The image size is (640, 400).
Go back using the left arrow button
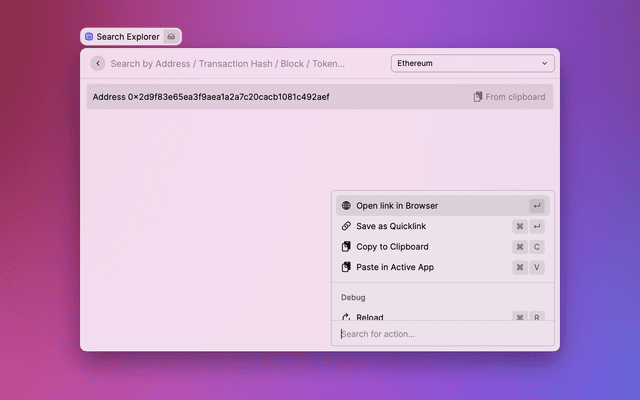point(97,63)
